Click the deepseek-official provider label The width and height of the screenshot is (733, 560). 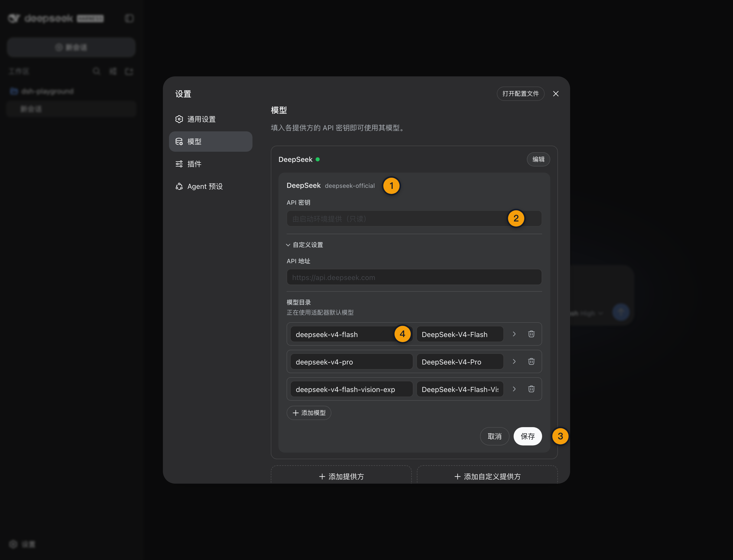(x=350, y=186)
